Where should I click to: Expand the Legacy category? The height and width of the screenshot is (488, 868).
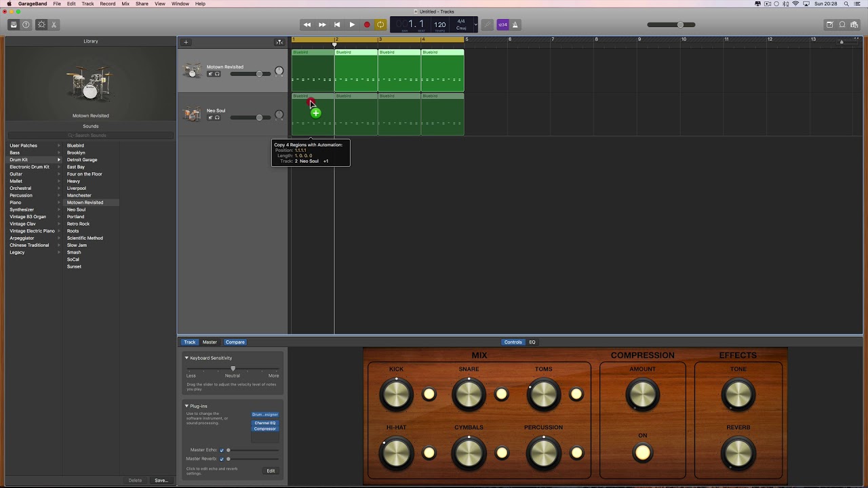[x=59, y=252]
